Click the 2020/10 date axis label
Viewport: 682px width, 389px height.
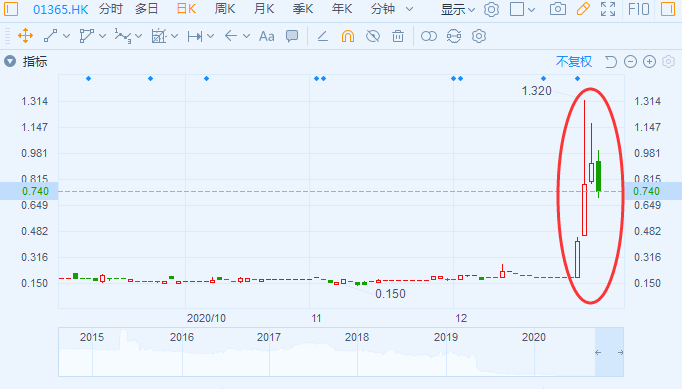(x=206, y=318)
